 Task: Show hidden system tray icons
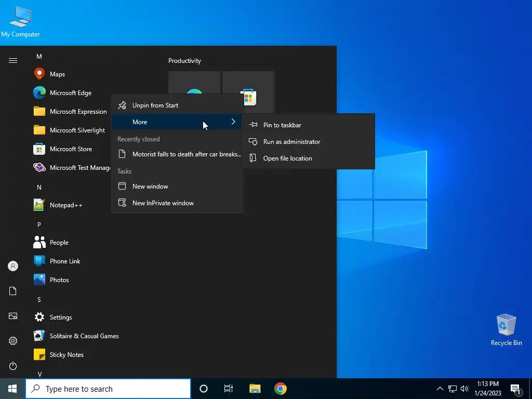pyautogui.click(x=440, y=389)
